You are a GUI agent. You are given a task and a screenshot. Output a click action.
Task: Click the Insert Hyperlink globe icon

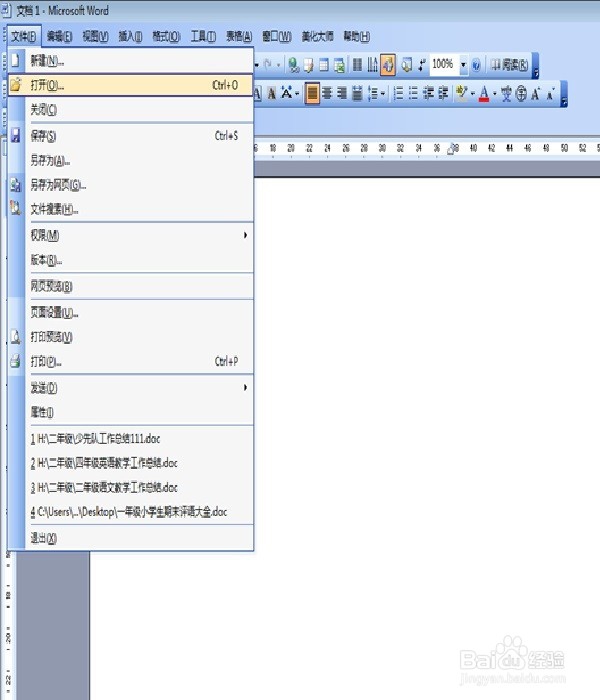pos(293,65)
